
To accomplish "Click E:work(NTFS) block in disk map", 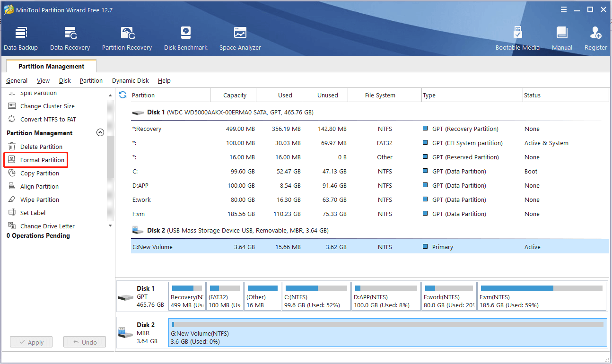I will 449,296.
